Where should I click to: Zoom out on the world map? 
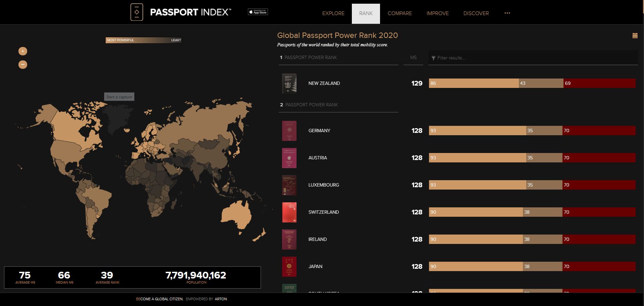(23, 64)
